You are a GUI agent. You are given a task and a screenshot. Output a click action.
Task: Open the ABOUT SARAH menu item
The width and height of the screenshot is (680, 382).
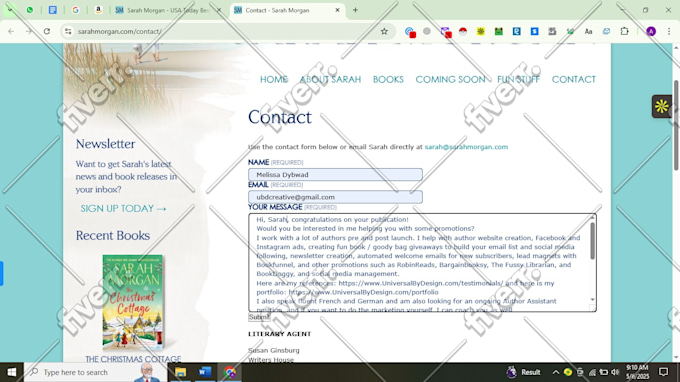[x=330, y=79]
